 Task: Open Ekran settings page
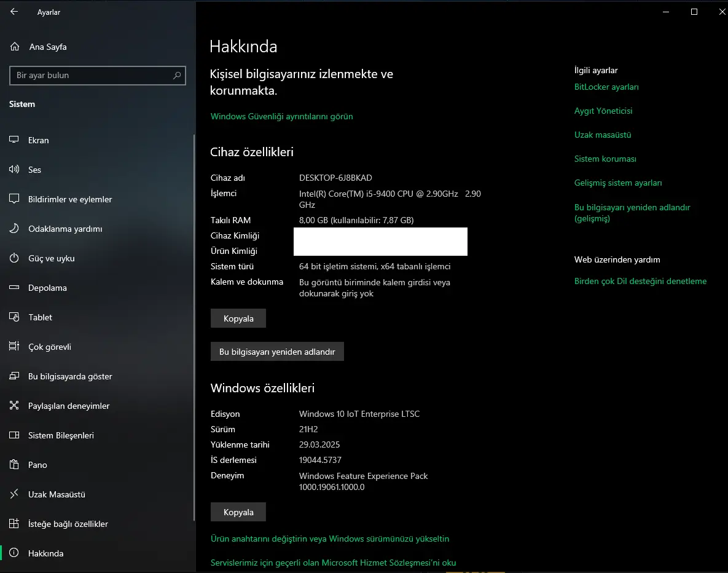coord(98,140)
